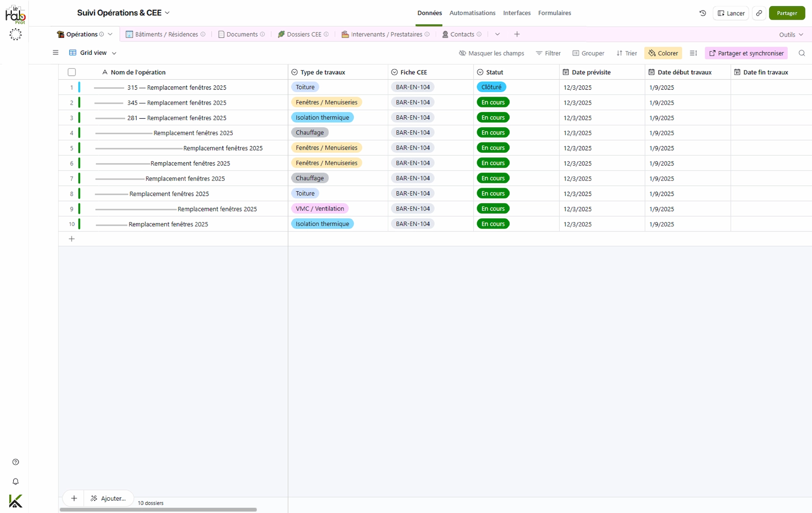Open the Outils dropdown
Screen dimensions: 812x513
[x=791, y=35]
